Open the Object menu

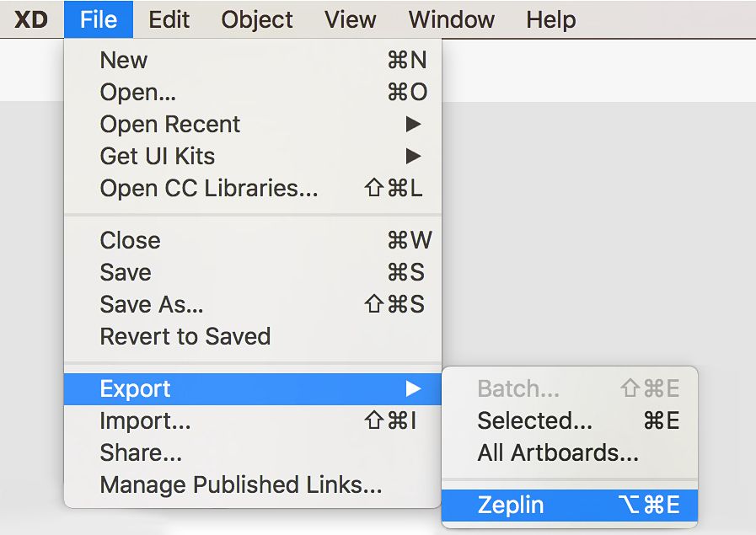coord(256,19)
